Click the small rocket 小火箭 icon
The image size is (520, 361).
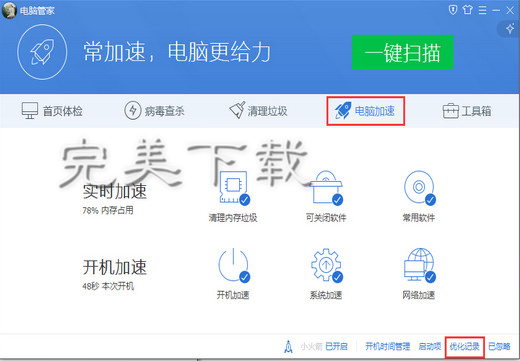(288, 347)
